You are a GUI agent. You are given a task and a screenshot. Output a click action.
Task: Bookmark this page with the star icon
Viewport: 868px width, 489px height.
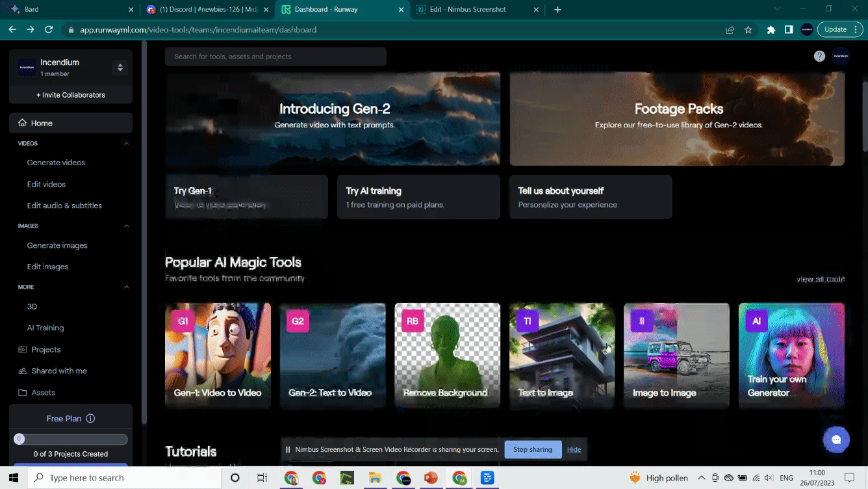(x=748, y=30)
